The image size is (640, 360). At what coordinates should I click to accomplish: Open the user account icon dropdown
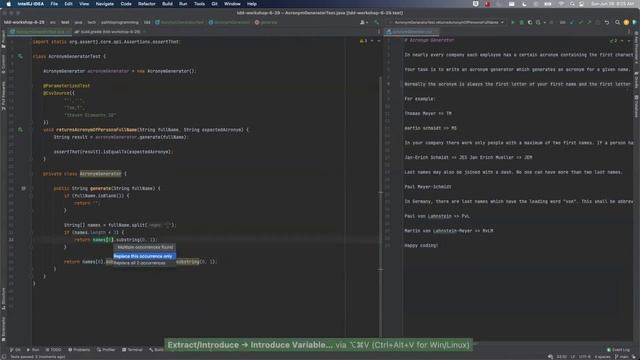point(364,22)
